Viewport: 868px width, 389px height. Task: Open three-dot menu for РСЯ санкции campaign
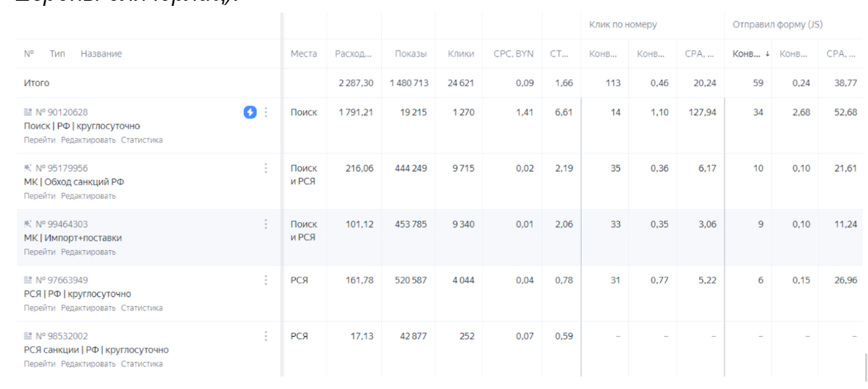(266, 336)
